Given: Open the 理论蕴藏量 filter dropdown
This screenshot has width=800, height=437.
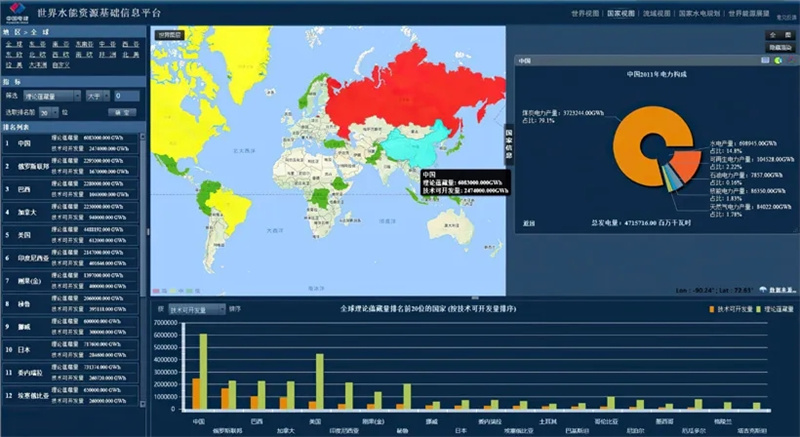Looking at the screenshot, I should click(52, 96).
